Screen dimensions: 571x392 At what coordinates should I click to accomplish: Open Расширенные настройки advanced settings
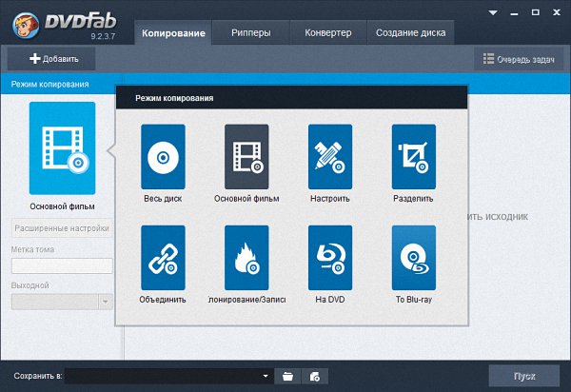[x=62, y=228]
